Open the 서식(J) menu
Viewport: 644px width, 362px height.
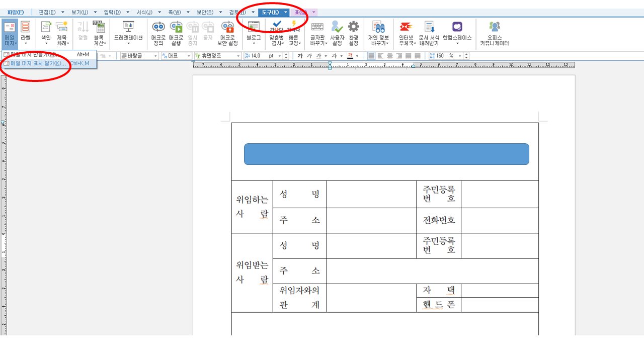144,12
